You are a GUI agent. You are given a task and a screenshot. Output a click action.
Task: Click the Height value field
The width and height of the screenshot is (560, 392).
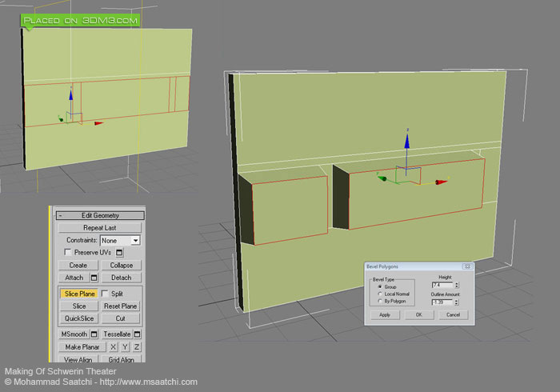click(x=442, y=285)
